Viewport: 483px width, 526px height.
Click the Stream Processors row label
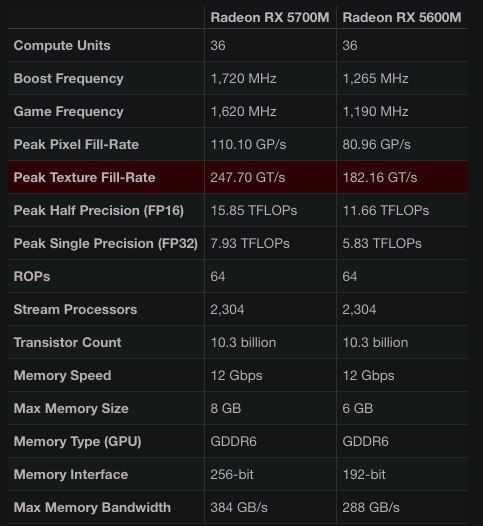(75, 310)
